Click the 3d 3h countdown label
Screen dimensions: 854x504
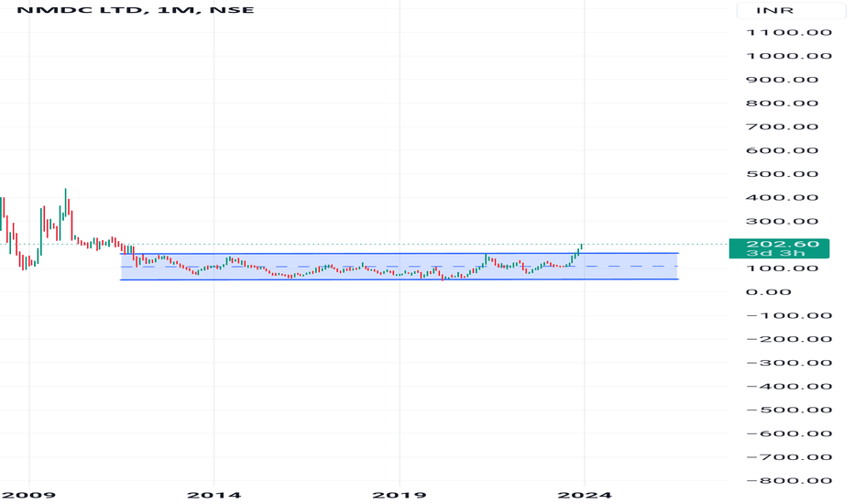pos(775,253)
